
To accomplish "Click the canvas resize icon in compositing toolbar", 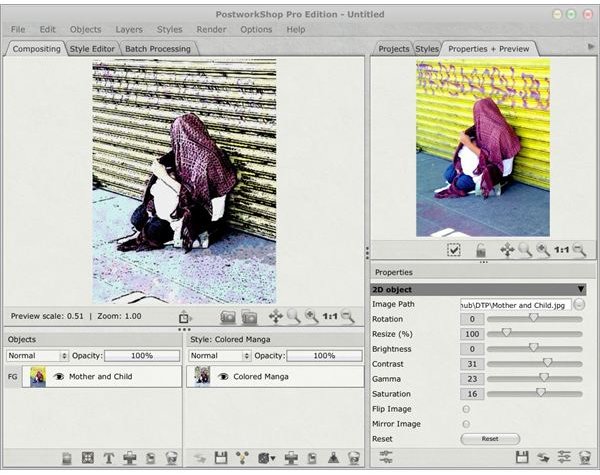I will click(x=185, y=317).
